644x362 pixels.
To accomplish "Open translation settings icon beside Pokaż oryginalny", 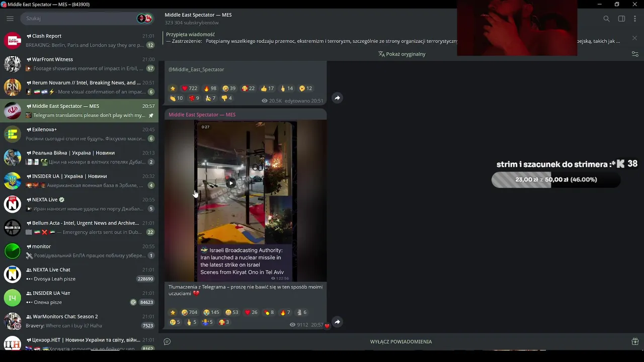I will click(x=635, y=54).
